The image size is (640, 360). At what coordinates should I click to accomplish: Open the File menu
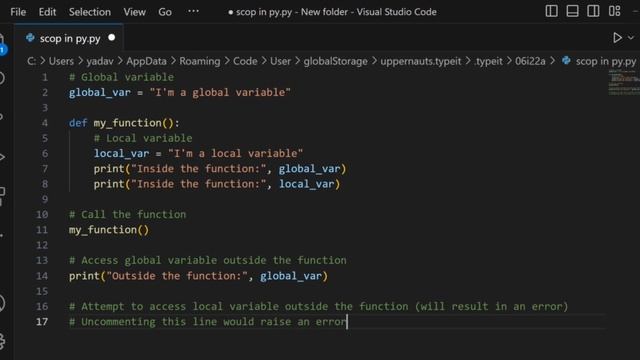(x=18, y=12)
